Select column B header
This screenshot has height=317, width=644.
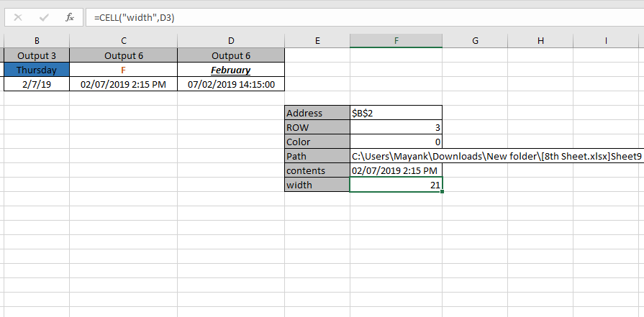click(37, 40)
